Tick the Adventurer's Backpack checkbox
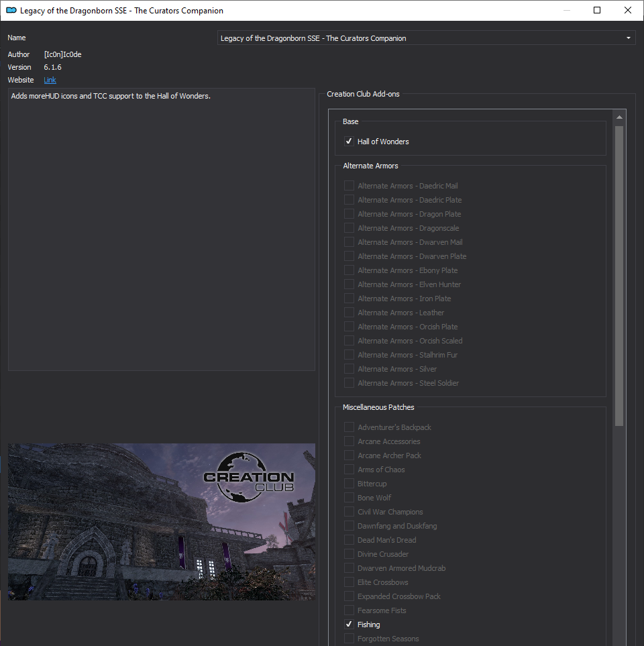644x646 pixels. [349, 427]
